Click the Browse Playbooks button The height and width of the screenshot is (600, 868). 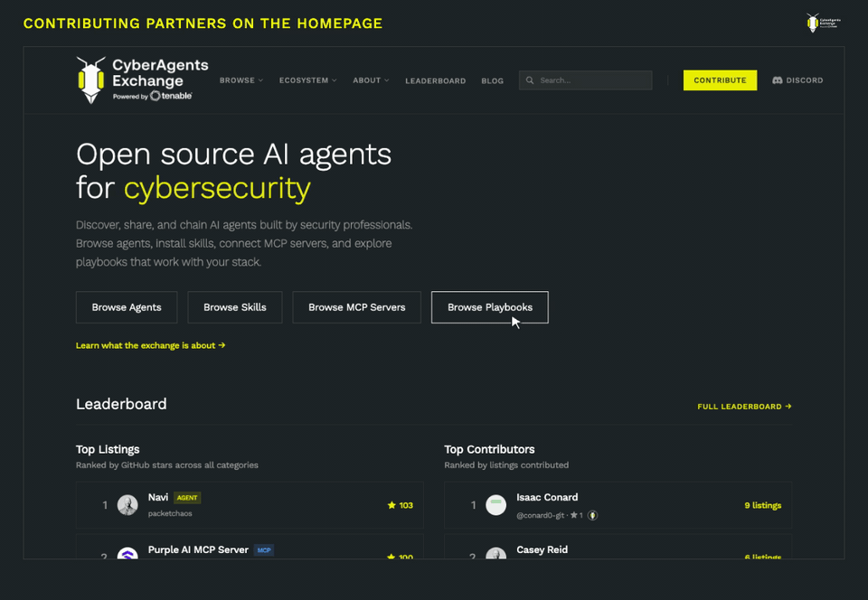490,307
